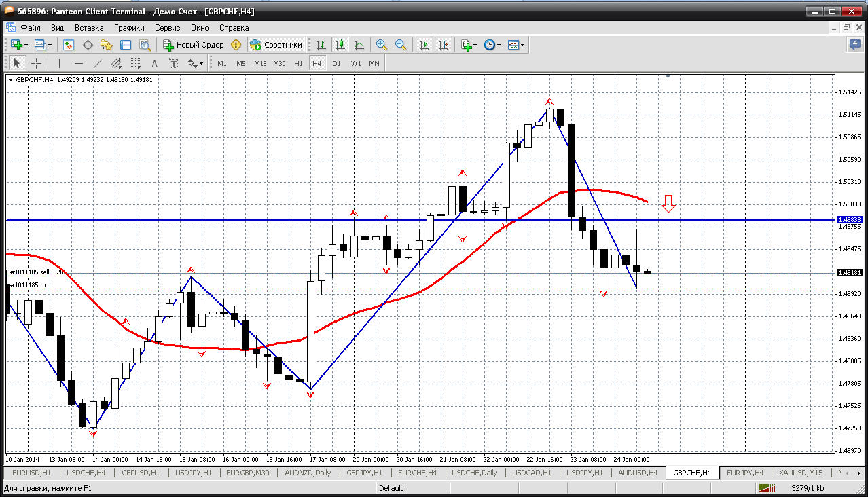Open the Periods clock dropdown
Screen dimensions: 868x497
[x=492, y=45]
